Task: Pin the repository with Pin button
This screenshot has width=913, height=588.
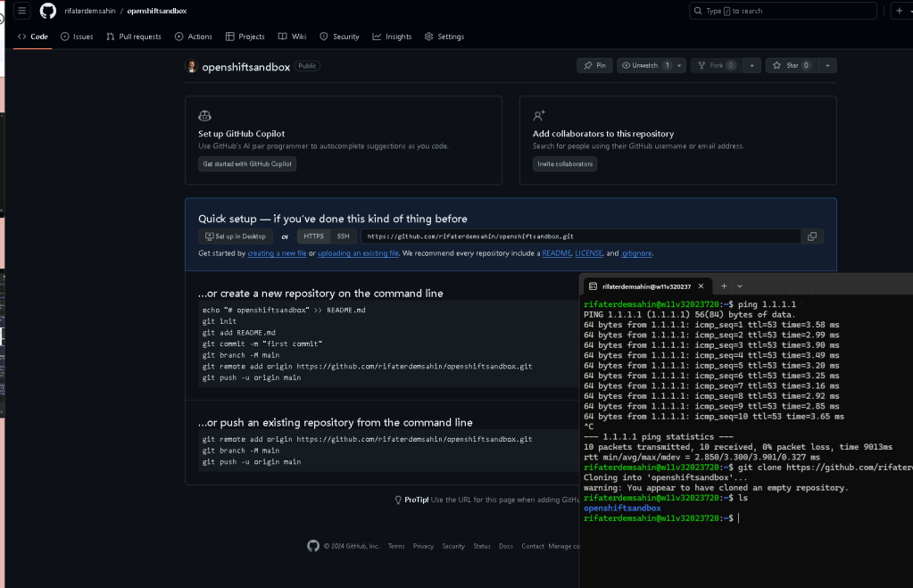Action: [594, 65]
